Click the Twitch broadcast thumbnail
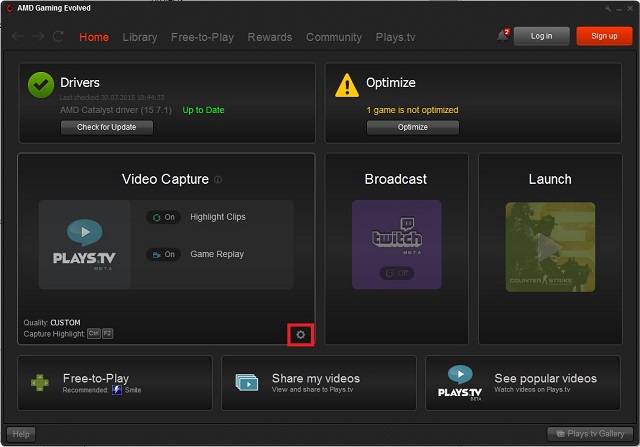The height and width of the screenshot is (447, 640). click(397, 245)
